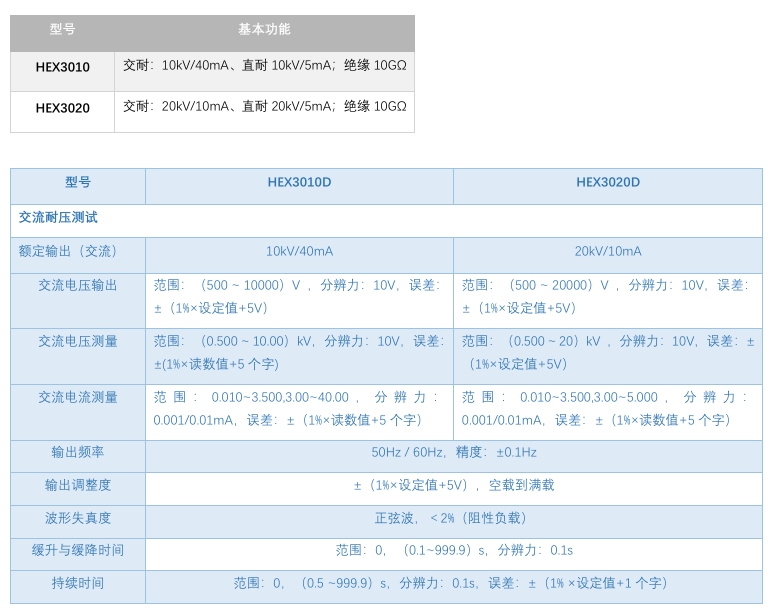Click the 交流电流测量 row label

click(78, 398)
